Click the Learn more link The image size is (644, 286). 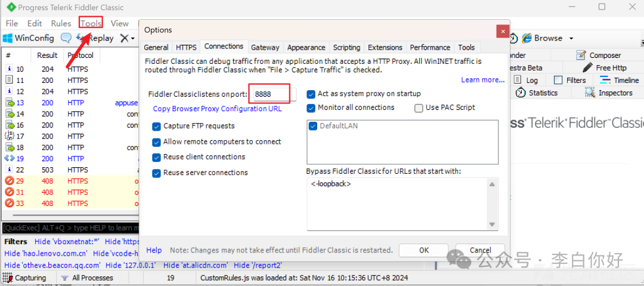[x=482, y=80]
